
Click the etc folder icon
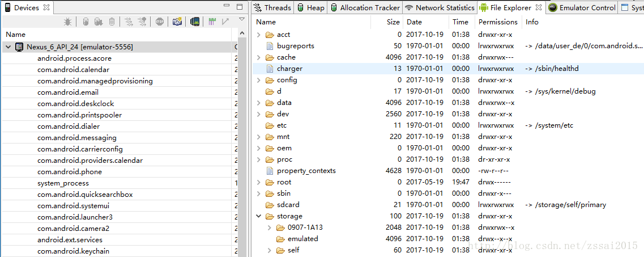pyautogui.click(x=270, y=125)
